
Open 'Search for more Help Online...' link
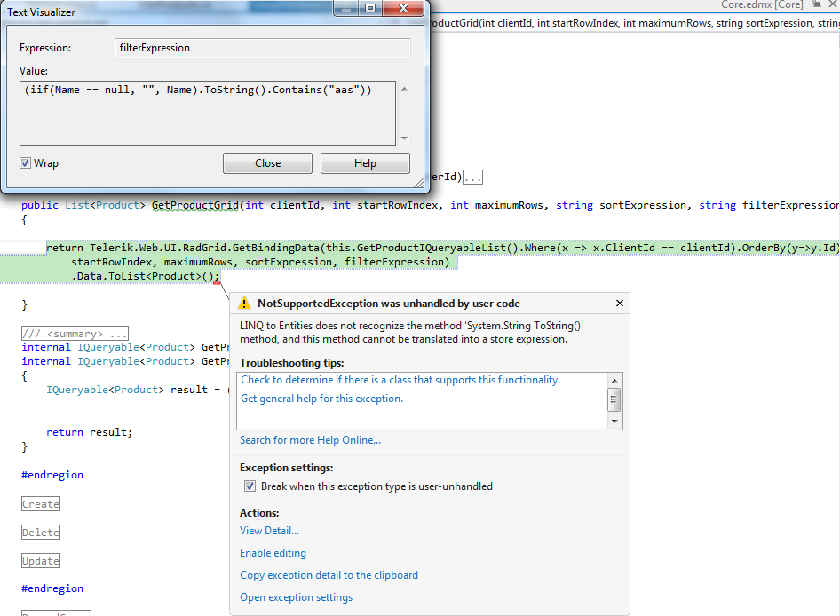point(310,440)
